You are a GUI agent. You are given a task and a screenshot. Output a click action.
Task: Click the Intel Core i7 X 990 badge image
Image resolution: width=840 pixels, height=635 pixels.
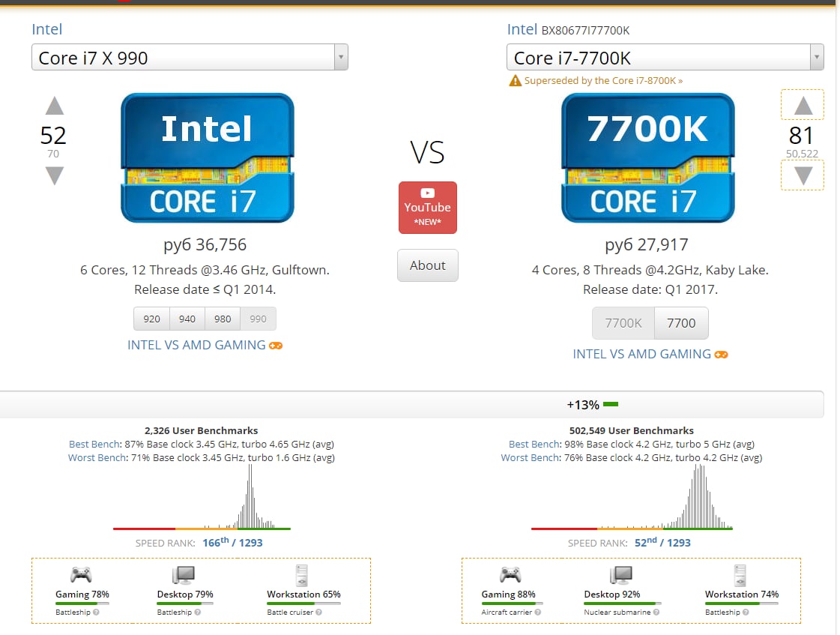coord(208,158)
